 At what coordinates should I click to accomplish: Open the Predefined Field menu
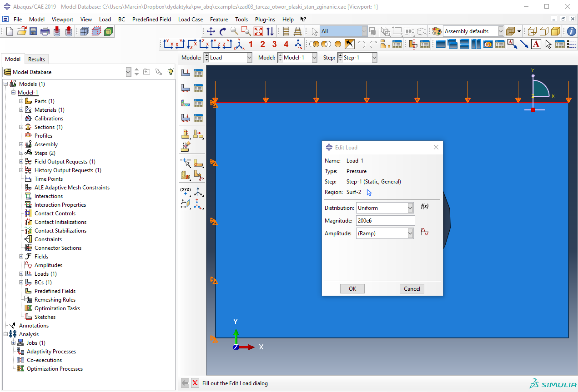click(151, 20)
